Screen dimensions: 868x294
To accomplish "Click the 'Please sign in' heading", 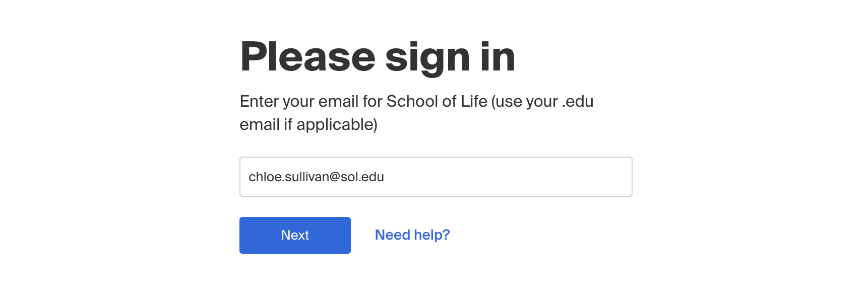I will click(x=378, y=57).
